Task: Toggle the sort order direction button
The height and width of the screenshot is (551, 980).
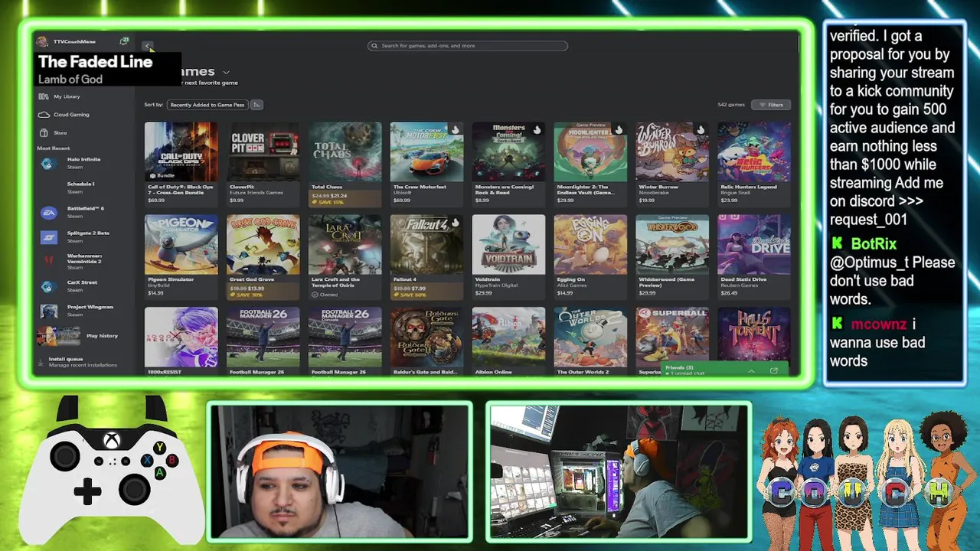Action: pyautogui.click(x=256, y=105)
